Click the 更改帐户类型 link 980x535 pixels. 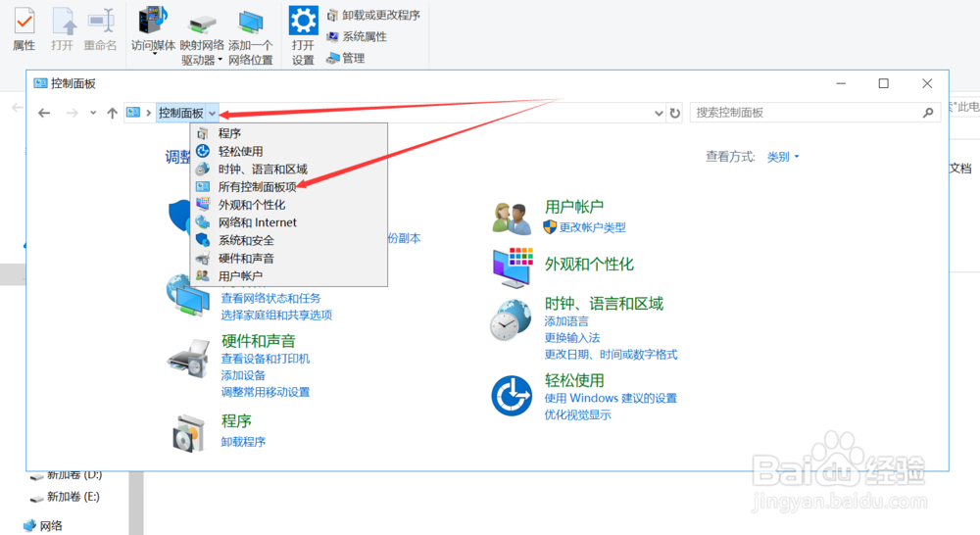592,227
